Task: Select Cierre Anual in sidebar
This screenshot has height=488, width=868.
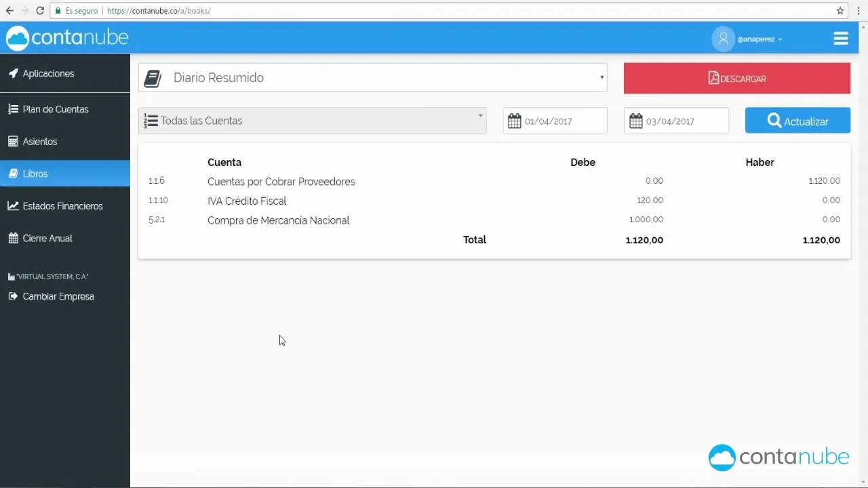Action: click(47, 239)
